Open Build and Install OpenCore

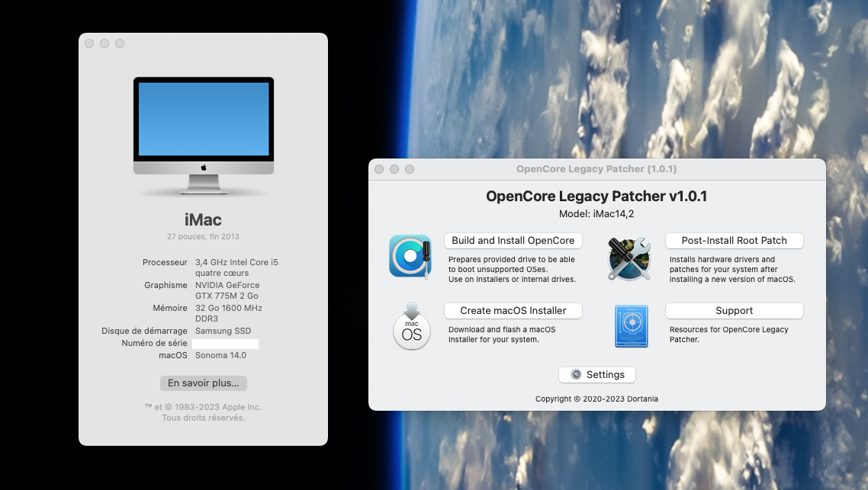pos(513,241)
